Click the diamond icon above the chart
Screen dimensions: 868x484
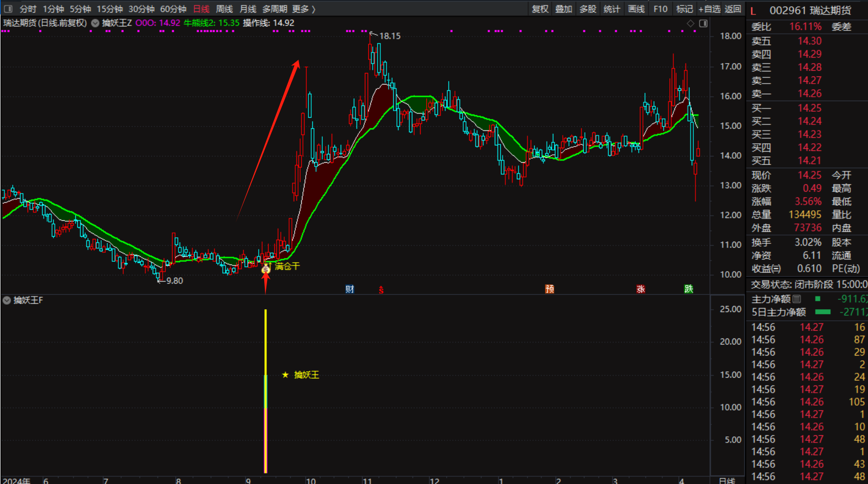click(x=690, y=23)
